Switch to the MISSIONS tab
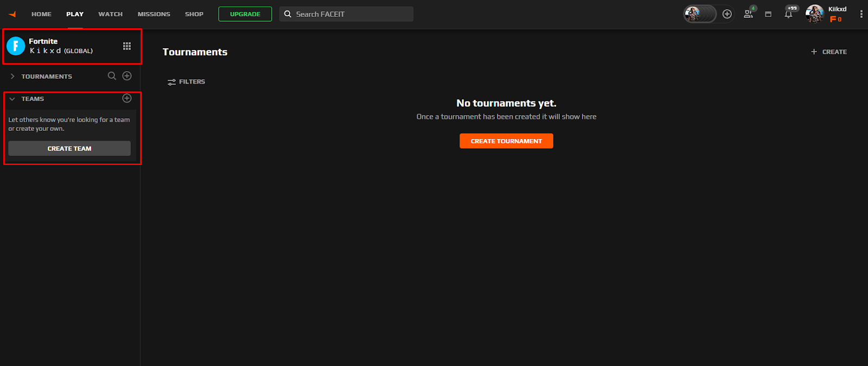Viewport: 868px width, 366px height. (x=154, y=14)
